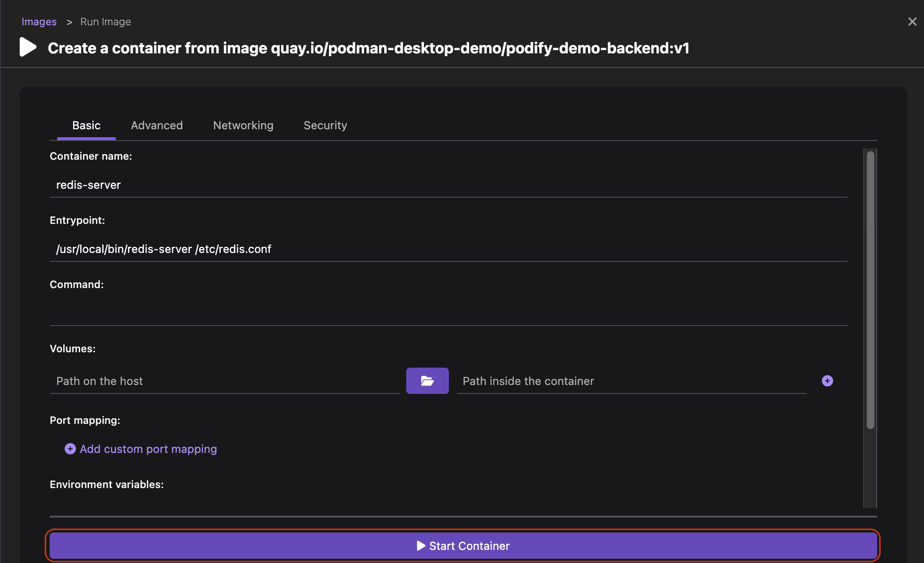
Task: Click the plus icon to add volume
Action: pyautogui.click(x=827, y=381)
